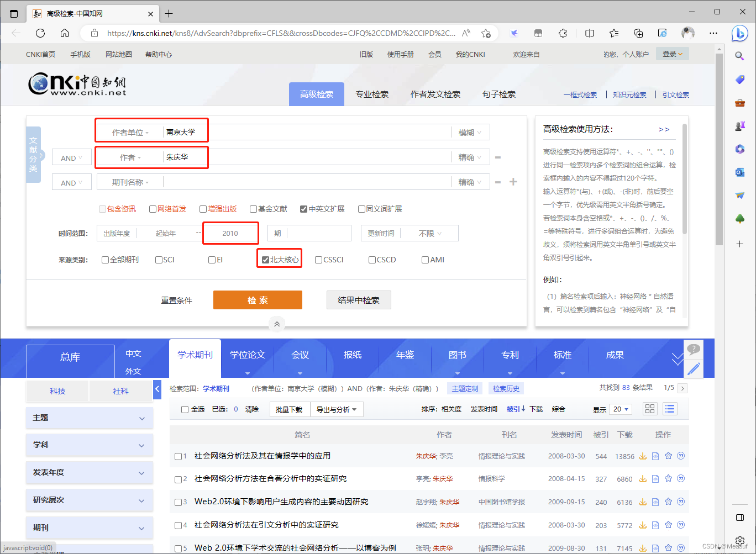Click 重置条件 reset link

(x=177, y=300)
